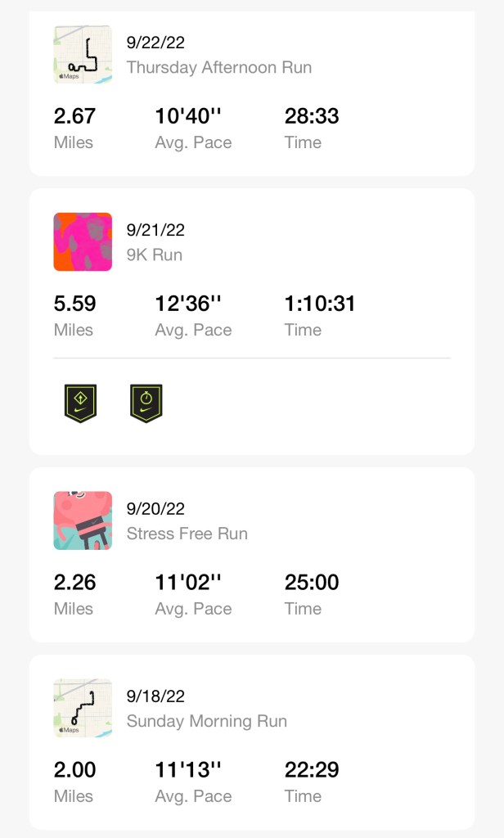Tap the 9/20/22 date on Stress Free Run
Screen dimensions: 504x838
[155, 509]
